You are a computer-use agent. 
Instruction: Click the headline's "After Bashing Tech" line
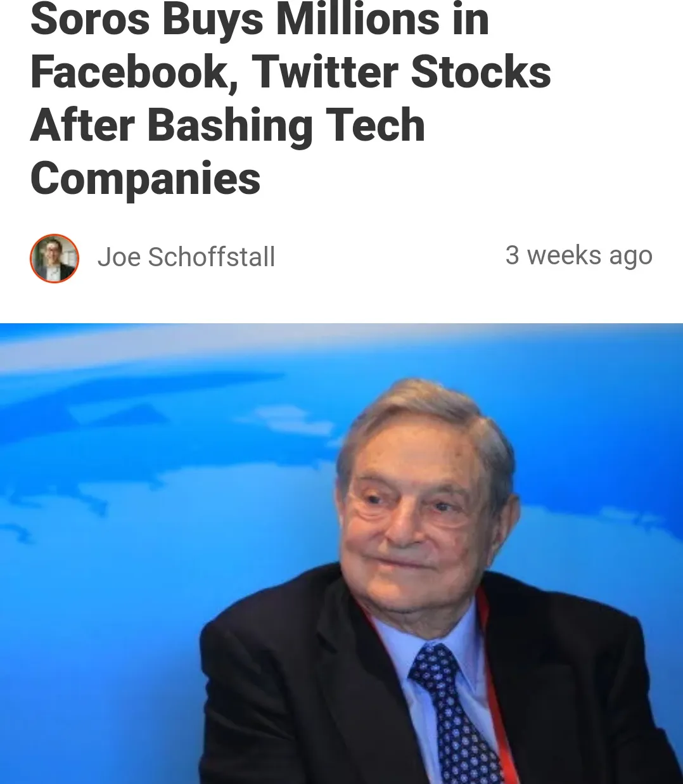pos(227,125)
